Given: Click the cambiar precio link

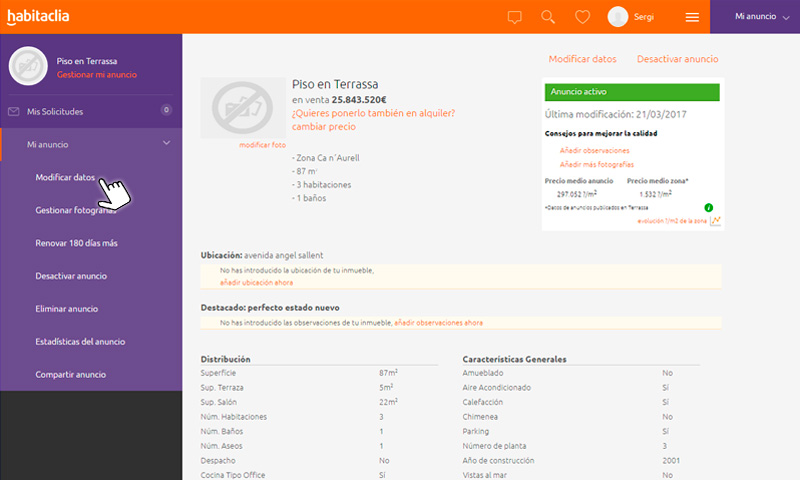Looking at the screenshot, I should click(323, 127).
